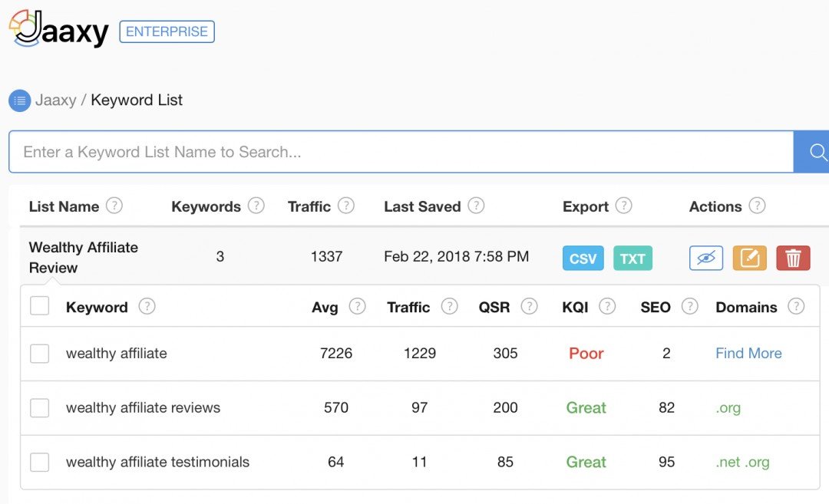829x504 pixels.
Task: Show help for list Traffic column header
Action: pyautogui.click(x=345, y=205)
